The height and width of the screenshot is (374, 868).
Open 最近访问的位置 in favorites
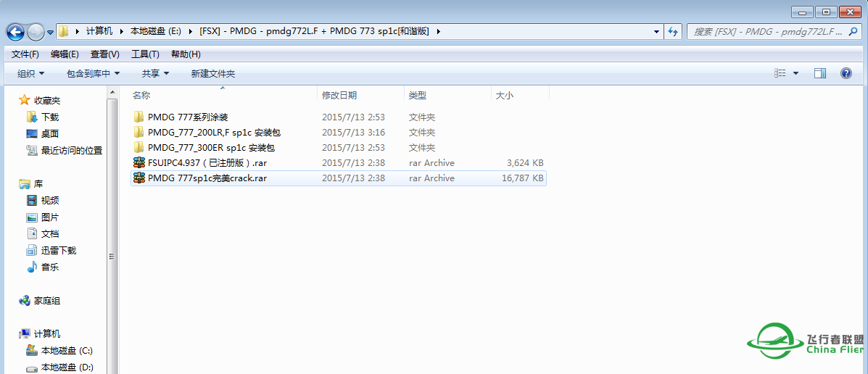tap(71, 151)
